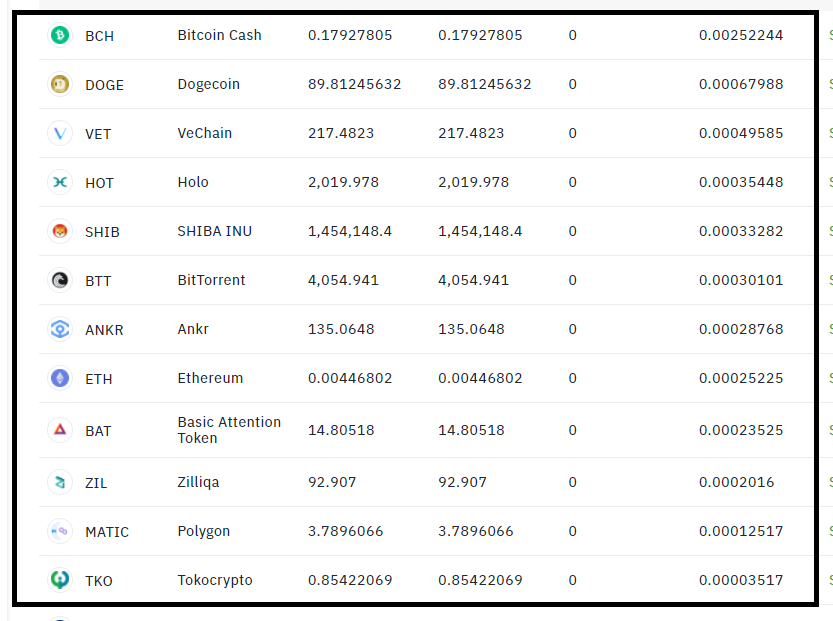Image resolution: width=833 pixels, height=621 pixels.
Task: Click the Dogecoin coin icon
Action: [x=60, y=84]
